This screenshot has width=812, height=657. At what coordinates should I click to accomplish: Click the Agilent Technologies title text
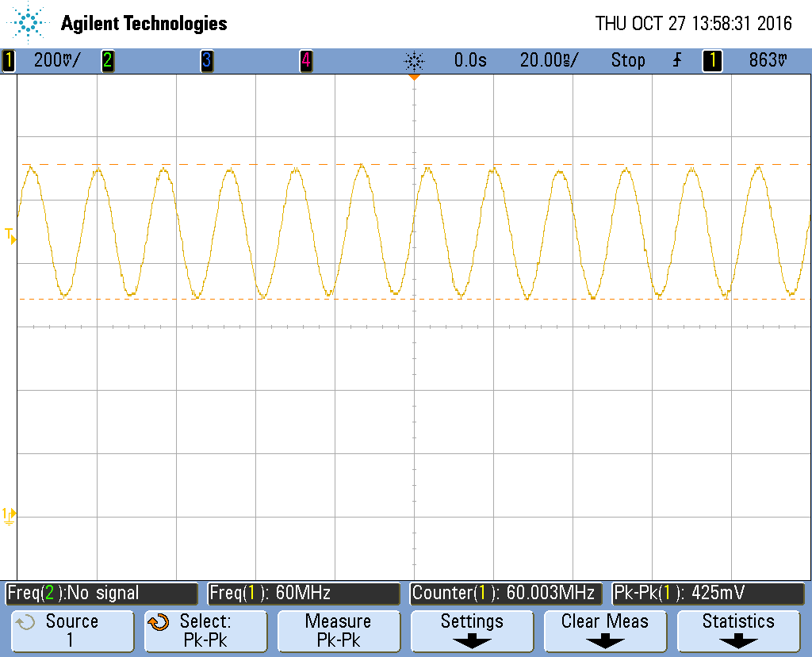click(x=144, y=23)
